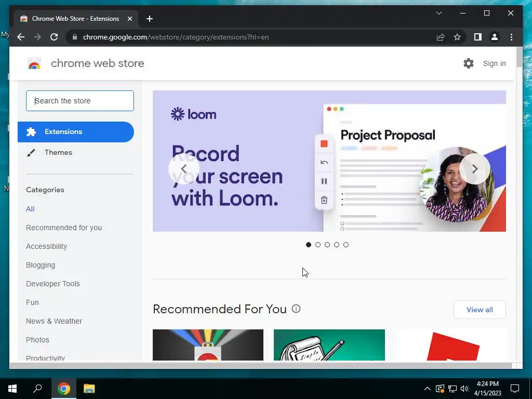
Task: Open File Explorer from the taskbar
Action: (89, 389)
